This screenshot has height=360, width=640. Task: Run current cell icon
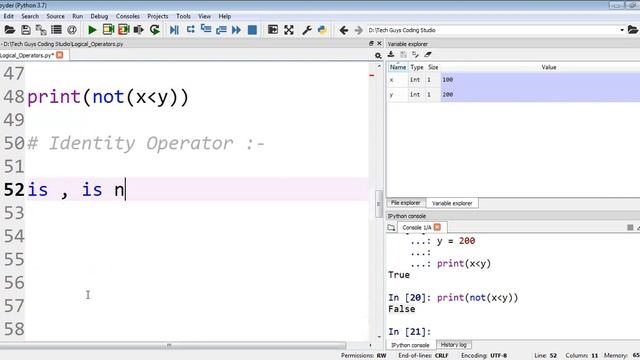coord(108,30)
